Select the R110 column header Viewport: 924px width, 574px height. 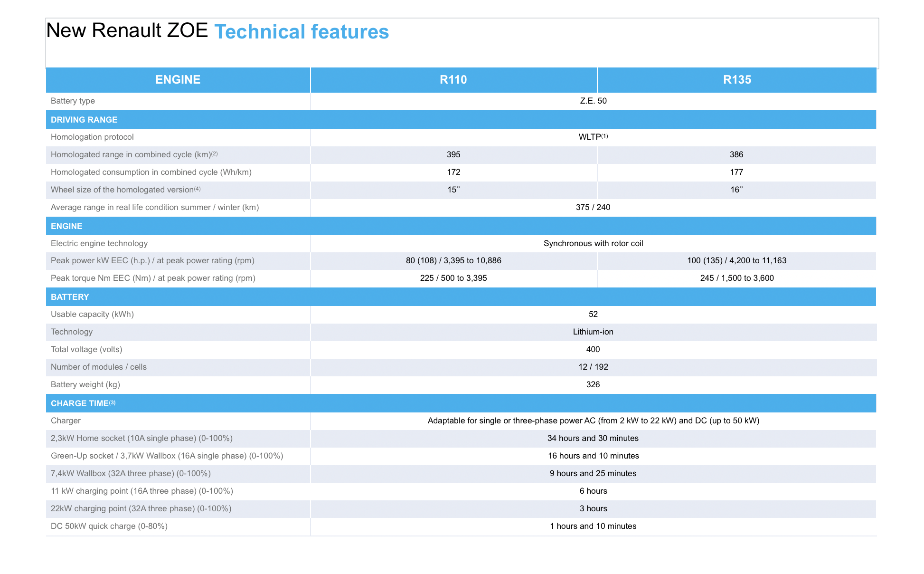pyautogui.click(x=453, y=79)
